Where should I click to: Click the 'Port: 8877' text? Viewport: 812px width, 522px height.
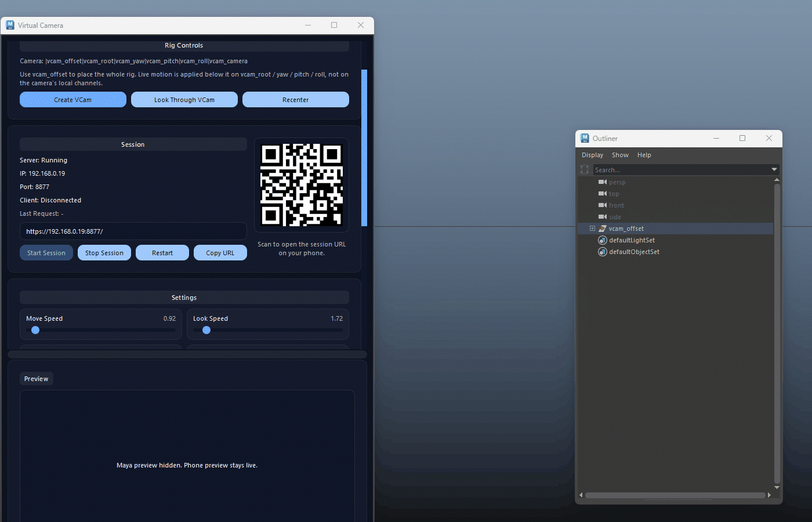(35, 187)
